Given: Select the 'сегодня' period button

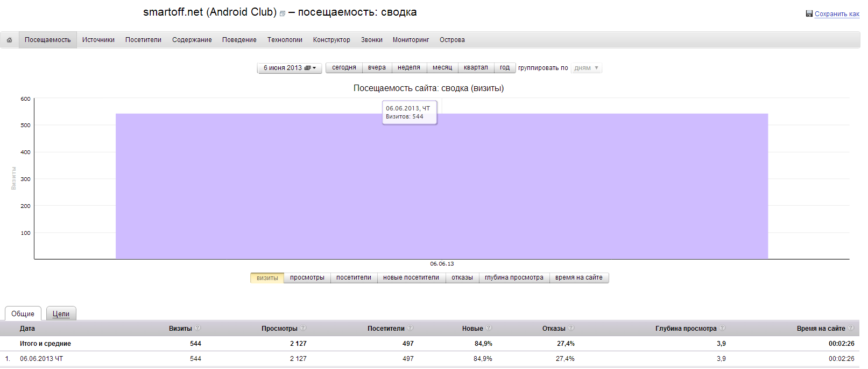Looking at the screenshot, I should pyautogui.click(x=344, y=68).
